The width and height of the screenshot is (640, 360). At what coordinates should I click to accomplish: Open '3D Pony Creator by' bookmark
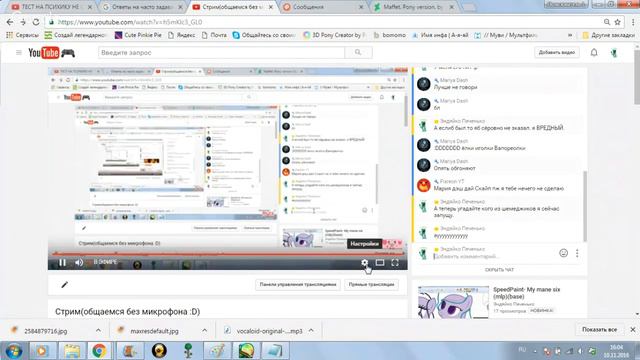(x=335, y=35)
